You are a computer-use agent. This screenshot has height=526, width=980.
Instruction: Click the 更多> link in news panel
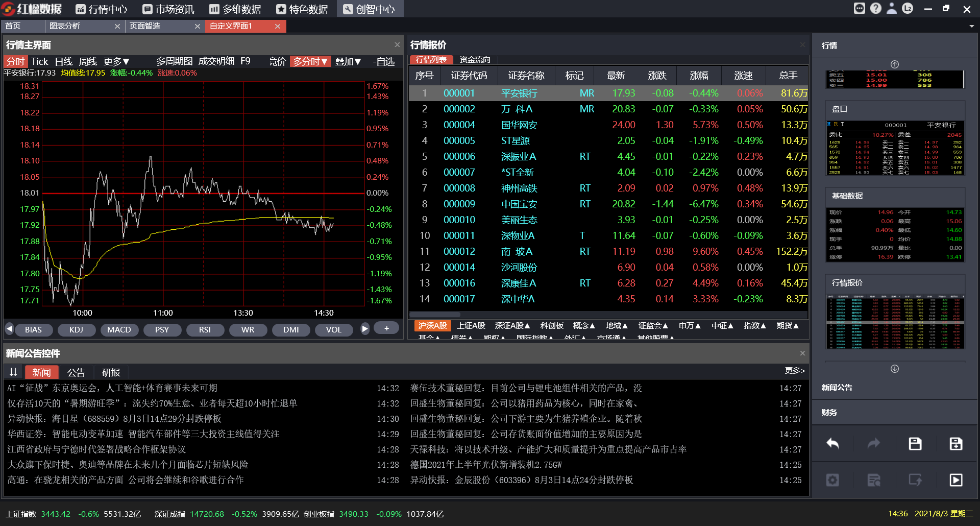pos(795,370)
